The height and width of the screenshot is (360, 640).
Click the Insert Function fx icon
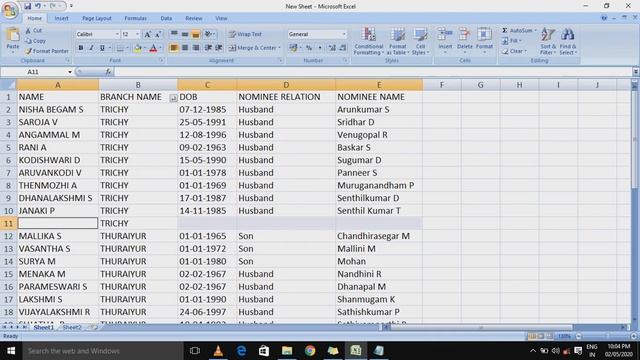click(108, 72)
